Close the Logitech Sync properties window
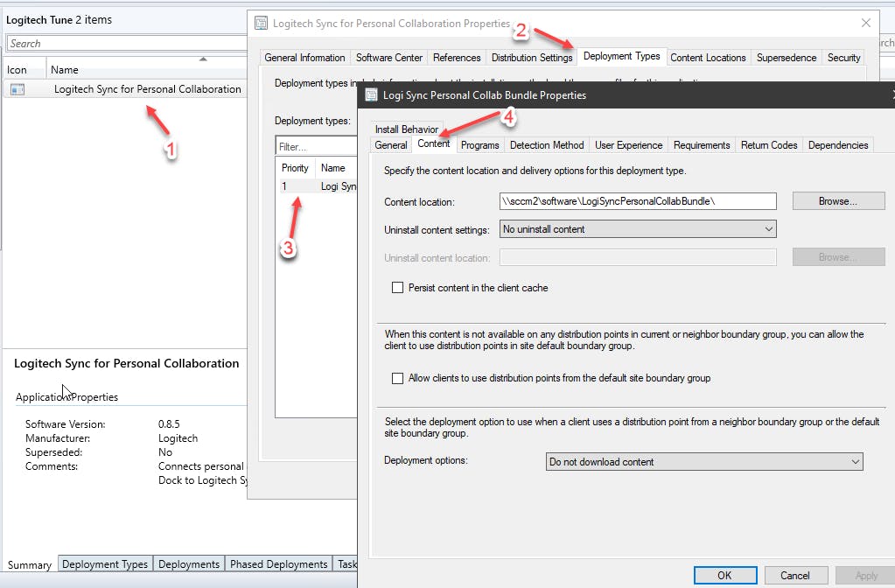 tap(866, 23)
